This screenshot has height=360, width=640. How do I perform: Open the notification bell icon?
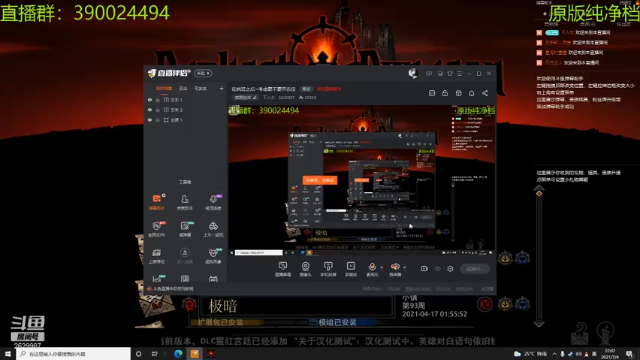tap(471, 93)
